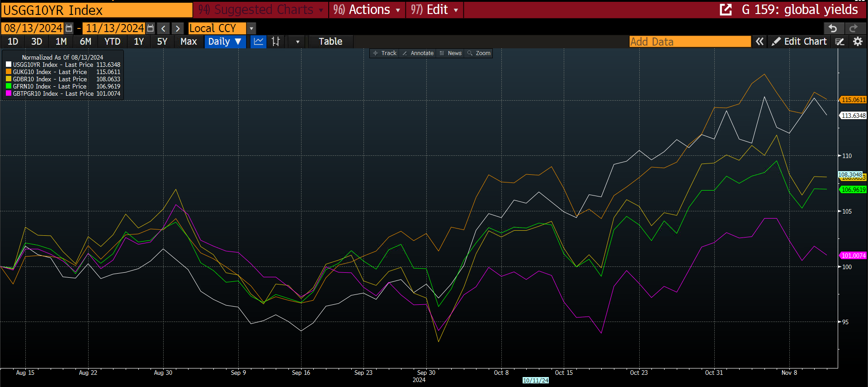This screenshot has height=387, width=868.
Task: Open chart settings gear icon
Action: (x=858, y=42)
